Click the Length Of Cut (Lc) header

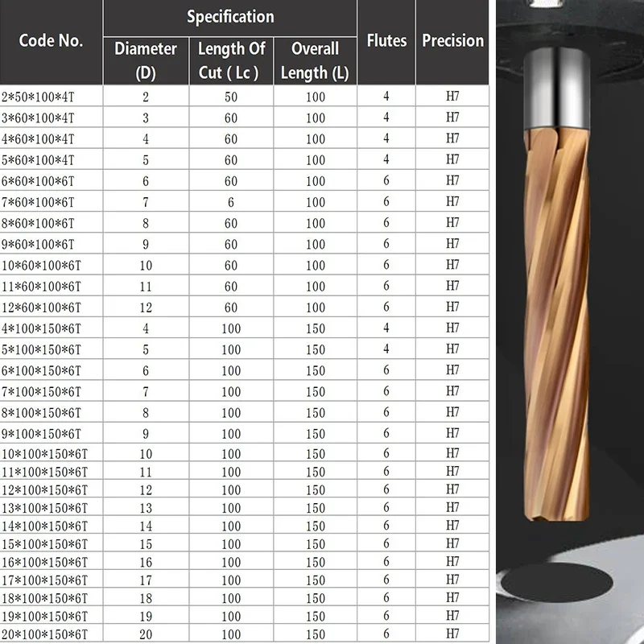click(x=231, y=61)
